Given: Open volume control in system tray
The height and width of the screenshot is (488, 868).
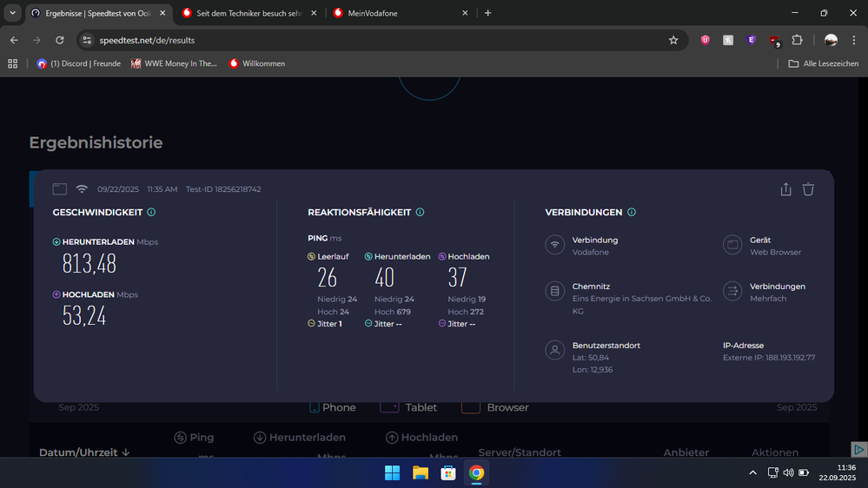Looking at the screenshot, I should [x=788, y=472].
